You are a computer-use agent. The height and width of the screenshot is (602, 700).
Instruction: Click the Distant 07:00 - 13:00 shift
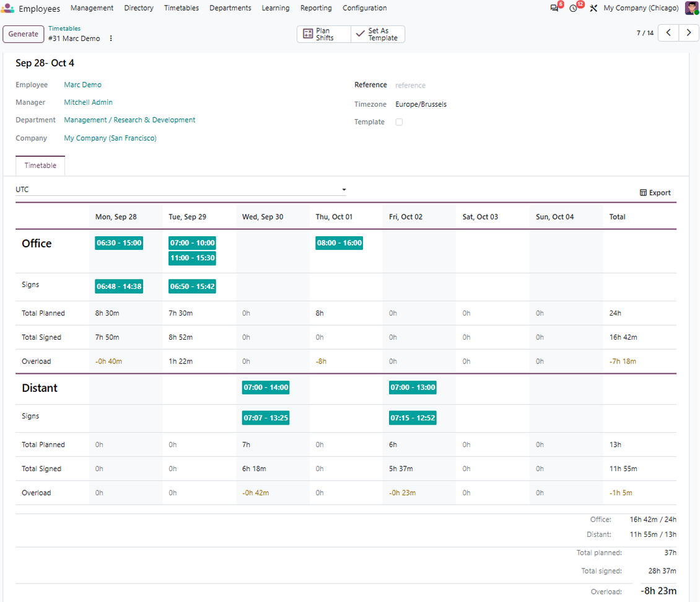(413, 387)
